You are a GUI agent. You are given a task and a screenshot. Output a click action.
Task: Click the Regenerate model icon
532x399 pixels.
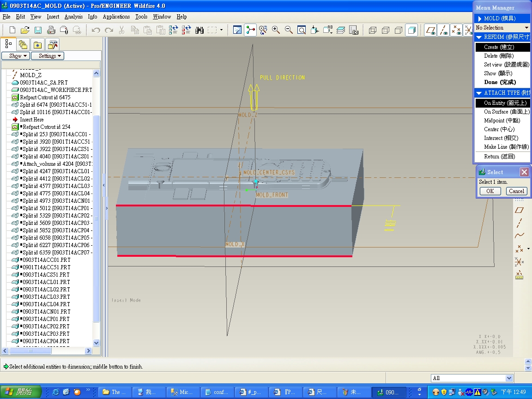pyautogui.click(x=173, y=30)
